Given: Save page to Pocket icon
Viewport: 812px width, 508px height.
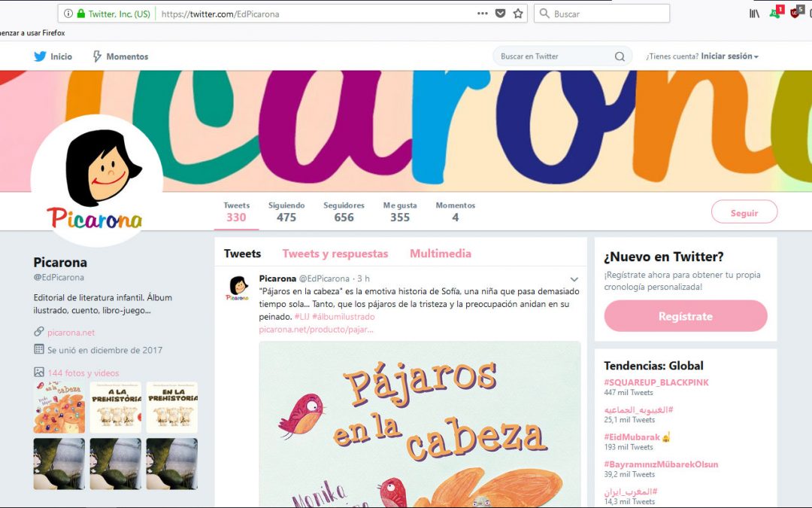Looking at the screenshot, I should click(500, 14).
